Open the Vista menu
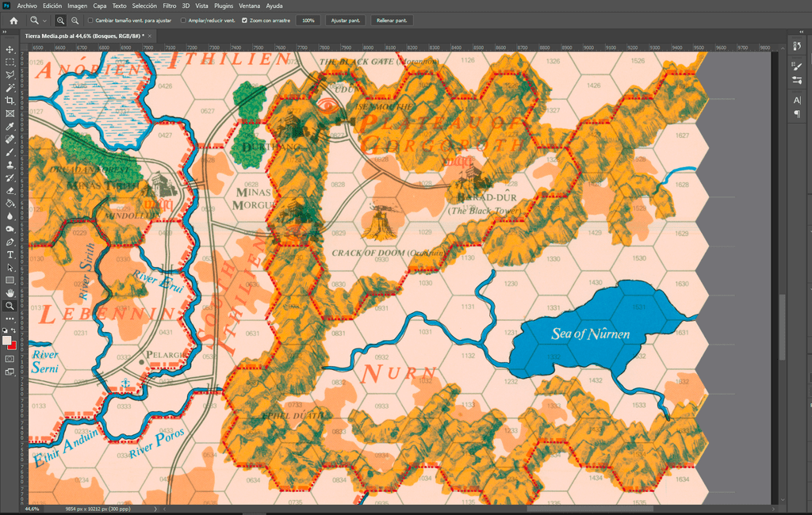The height and width of the screenshot is (515, 812). tap(201, 6)
